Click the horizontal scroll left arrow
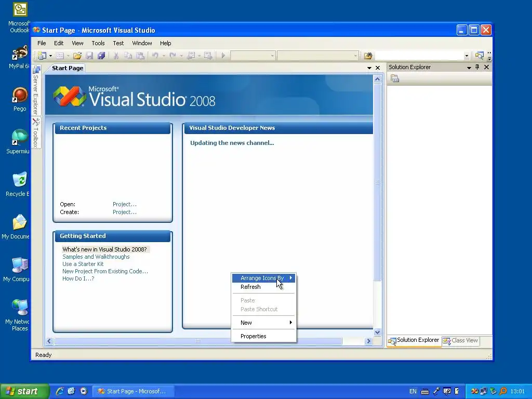 [x=49, y=341]
